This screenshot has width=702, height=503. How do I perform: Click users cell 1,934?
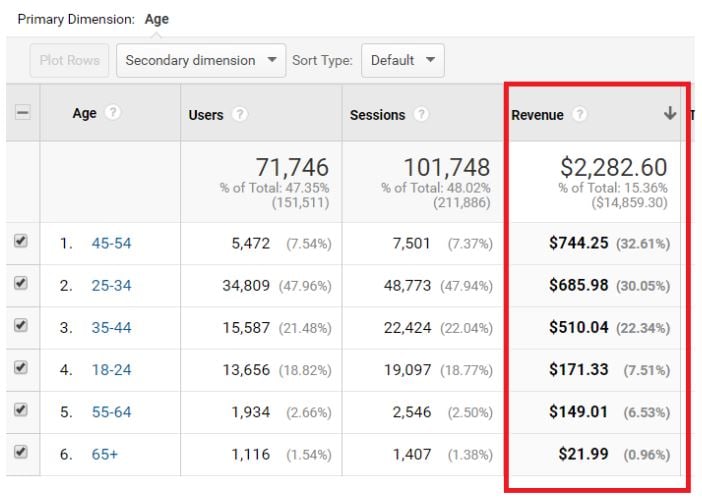point(251,412)
